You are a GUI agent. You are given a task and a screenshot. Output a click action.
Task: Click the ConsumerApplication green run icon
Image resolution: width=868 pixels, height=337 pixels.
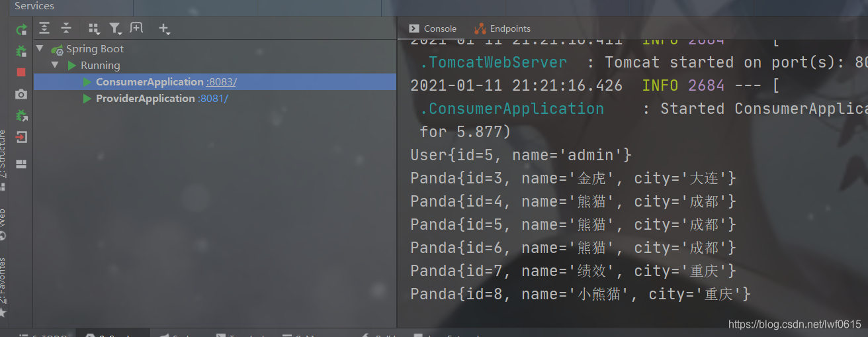tap(87, 82)
